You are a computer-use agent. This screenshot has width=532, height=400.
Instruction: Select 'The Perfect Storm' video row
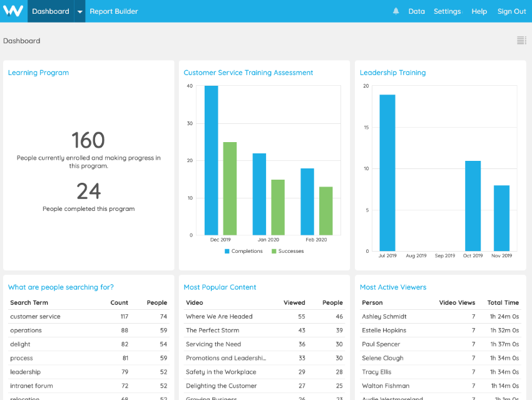coord(264,330)
